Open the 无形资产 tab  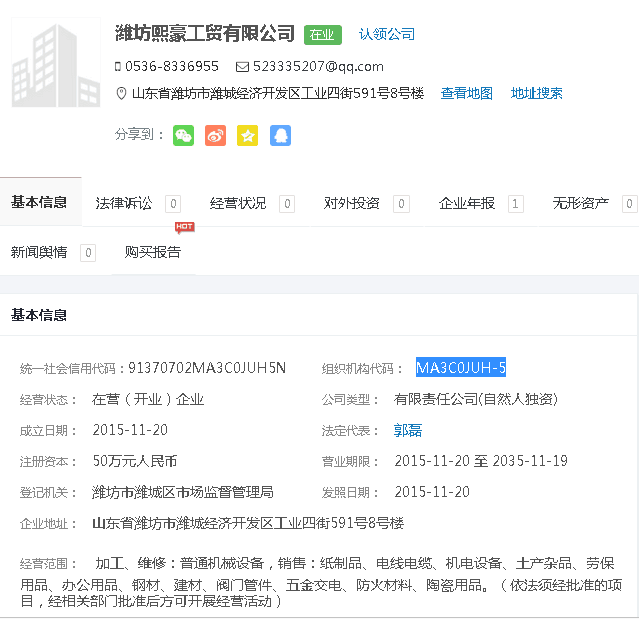pyautogui.click(x=581, y=204)
